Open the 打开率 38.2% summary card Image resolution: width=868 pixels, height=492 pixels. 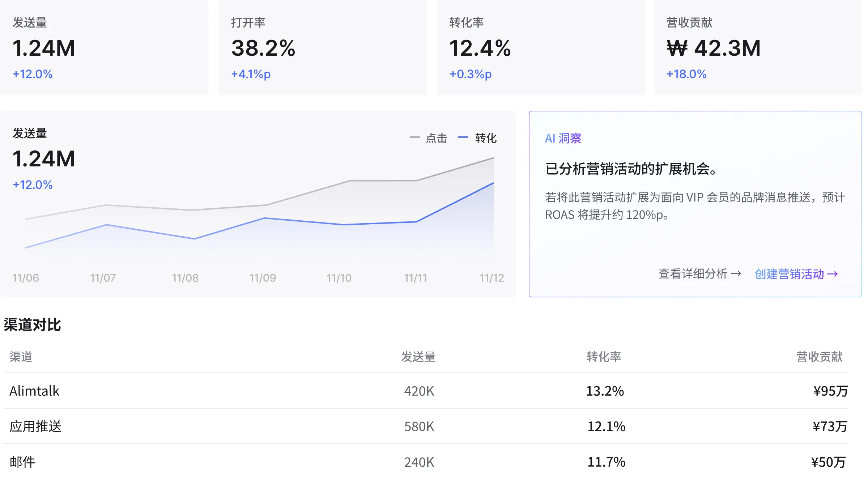click(323, 47)
